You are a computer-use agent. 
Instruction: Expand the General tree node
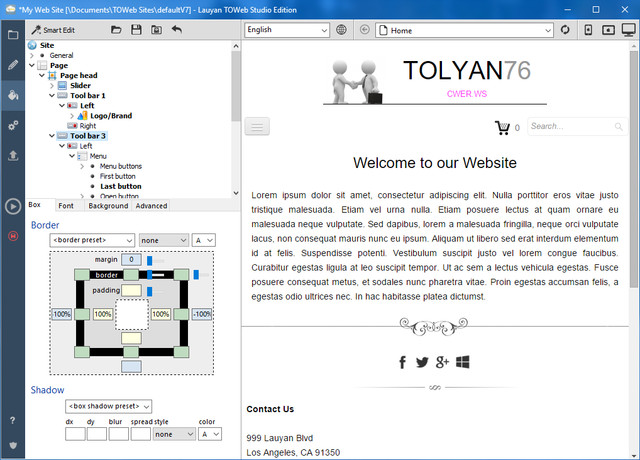pos(32,56)
